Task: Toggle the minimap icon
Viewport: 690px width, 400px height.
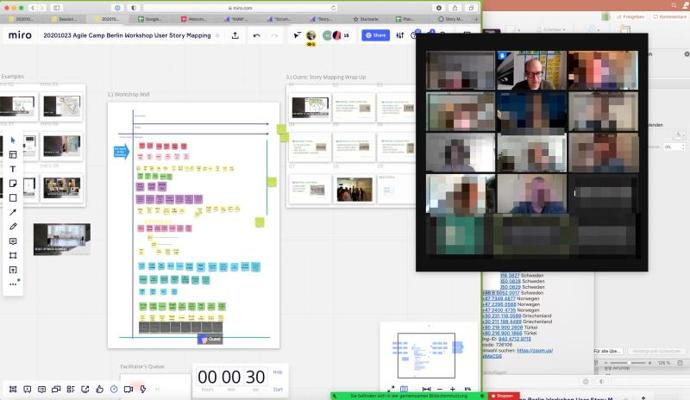Action: [x=404, y=389]
